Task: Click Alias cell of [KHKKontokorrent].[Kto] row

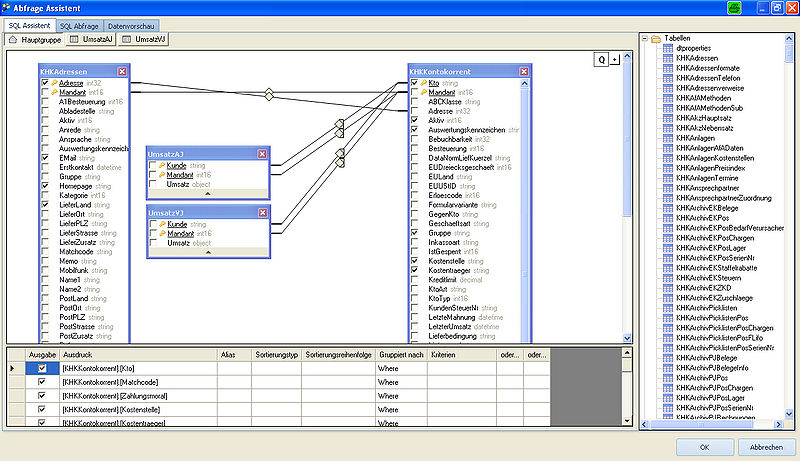Action: click(x=234, y=368)
